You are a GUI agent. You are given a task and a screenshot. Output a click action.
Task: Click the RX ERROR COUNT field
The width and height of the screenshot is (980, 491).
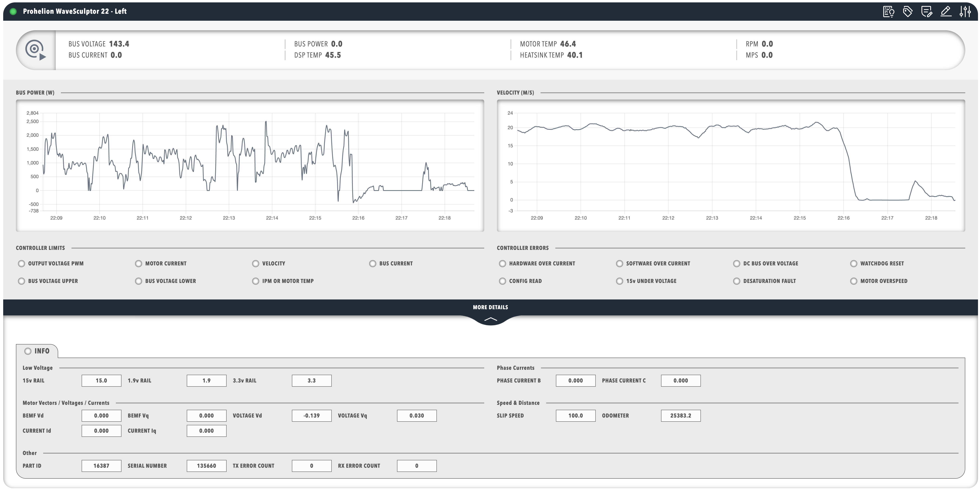tap(417, 466)
